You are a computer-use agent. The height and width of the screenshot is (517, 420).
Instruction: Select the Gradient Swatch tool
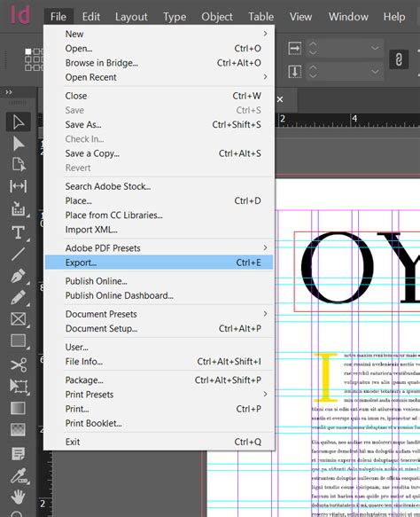[x=18, y=408]
